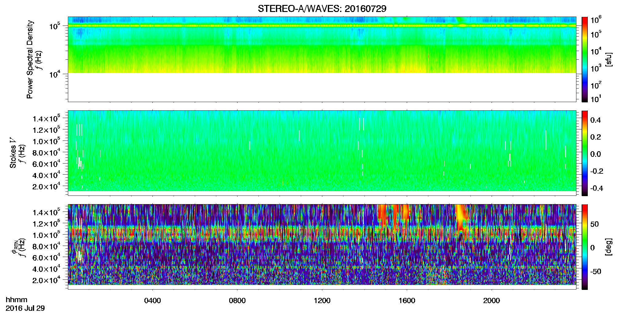
Task: Click the φRTN direction spectrogram panel
Action: point(322,247)
